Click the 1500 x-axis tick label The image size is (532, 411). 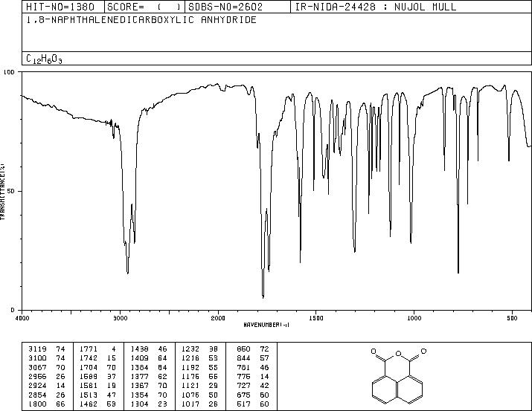click(316, 318)
